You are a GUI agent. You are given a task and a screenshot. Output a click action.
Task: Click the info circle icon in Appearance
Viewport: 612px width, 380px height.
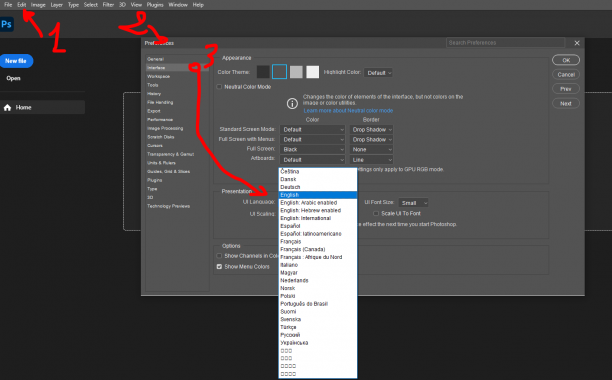coord(292,103)
